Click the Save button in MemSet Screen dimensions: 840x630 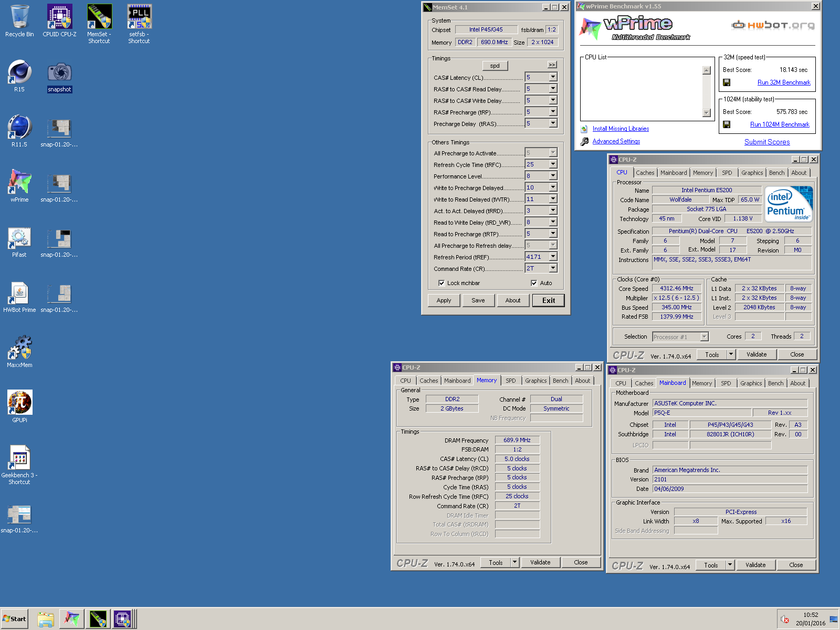[x=478, y=300]
